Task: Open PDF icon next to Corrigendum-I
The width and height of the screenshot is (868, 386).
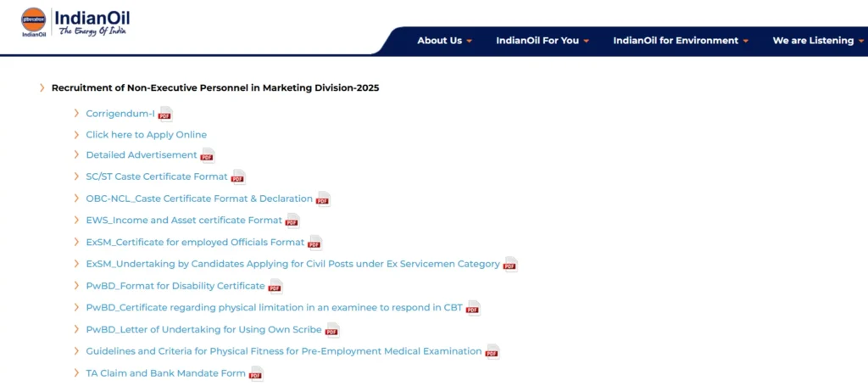Action: click(x=165, y=114)
